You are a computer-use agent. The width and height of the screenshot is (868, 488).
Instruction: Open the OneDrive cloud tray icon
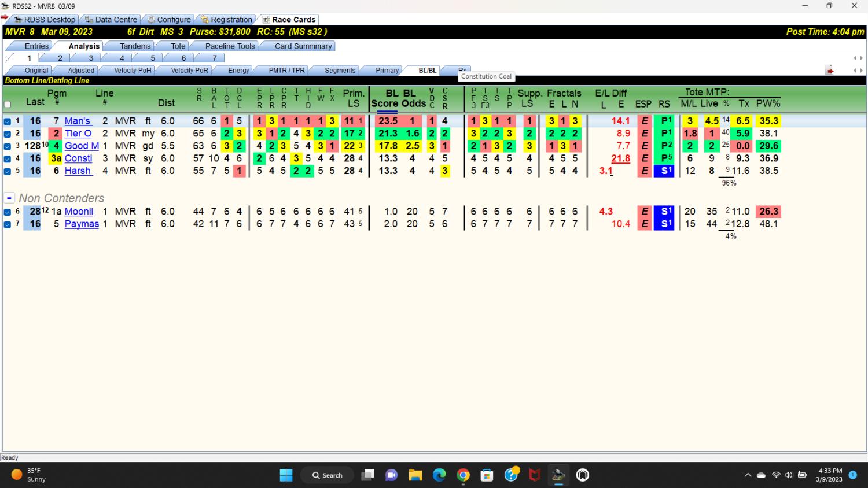[x=762, y=475]
